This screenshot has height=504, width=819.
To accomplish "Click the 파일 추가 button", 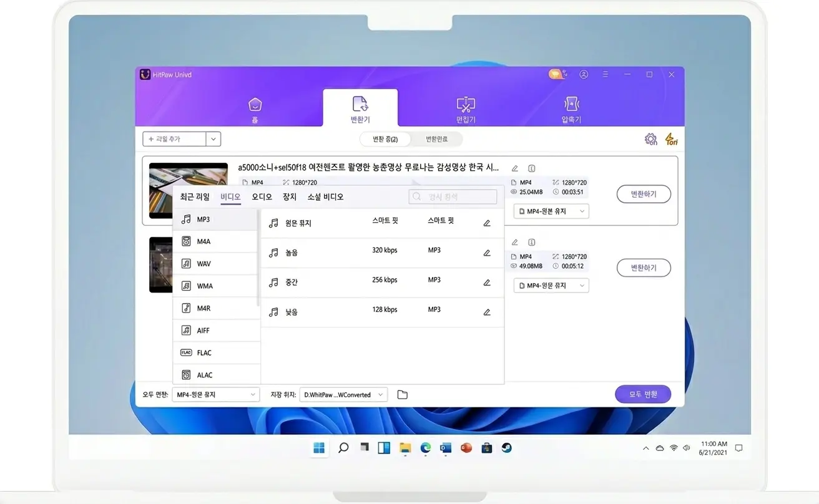I will click(x=174, y=139).
